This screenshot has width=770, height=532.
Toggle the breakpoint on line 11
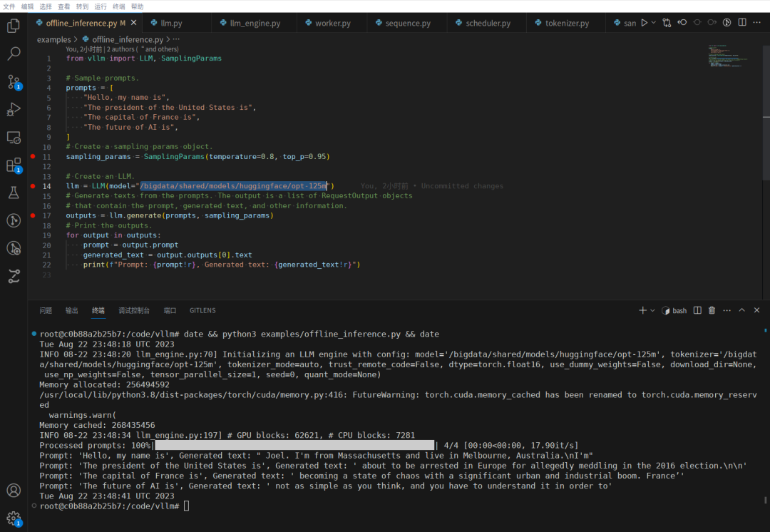pyautogui.click(x=33, y=156)
